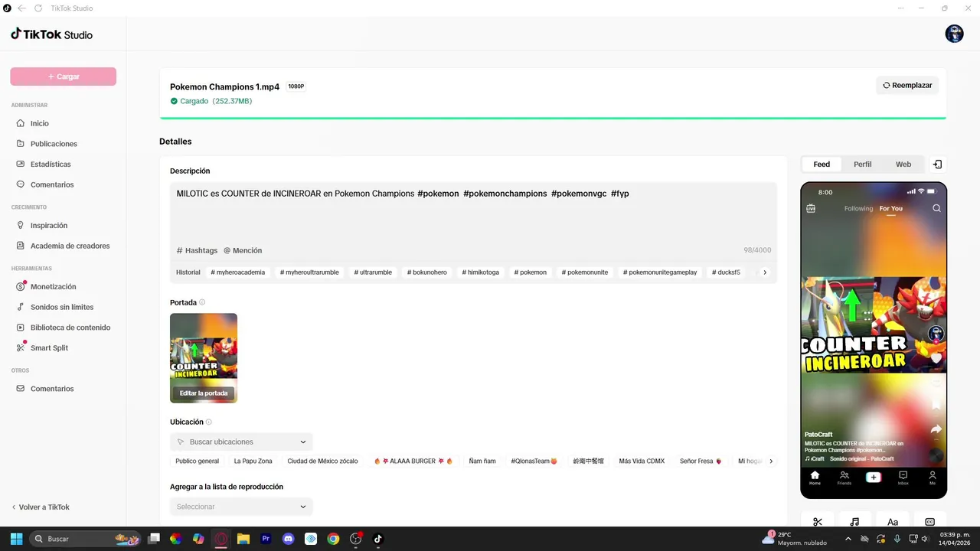Add #pokemon hashtag chip from history
The width and height of the screenshot is (980, 551).
pos(531,272)
